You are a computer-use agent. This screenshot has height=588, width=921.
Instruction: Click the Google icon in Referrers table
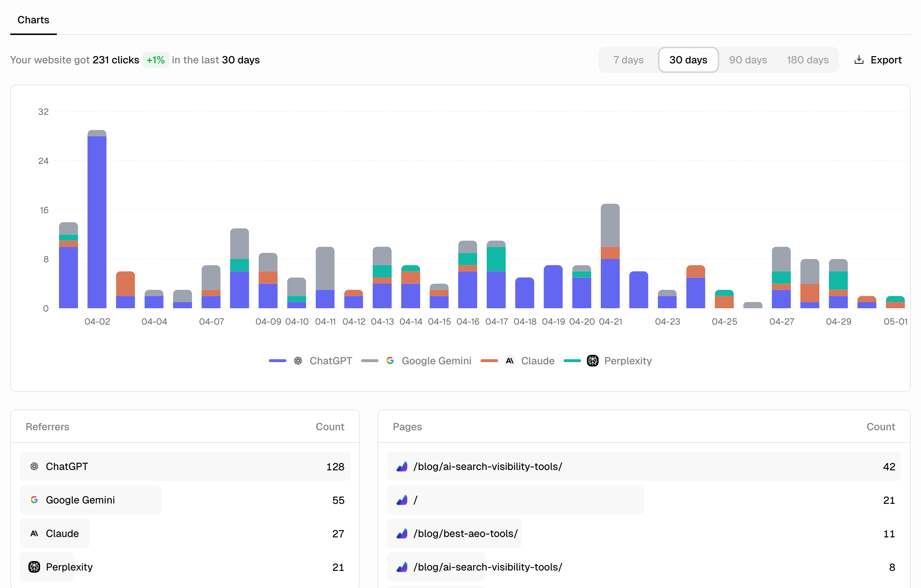[x=34, y=499]
